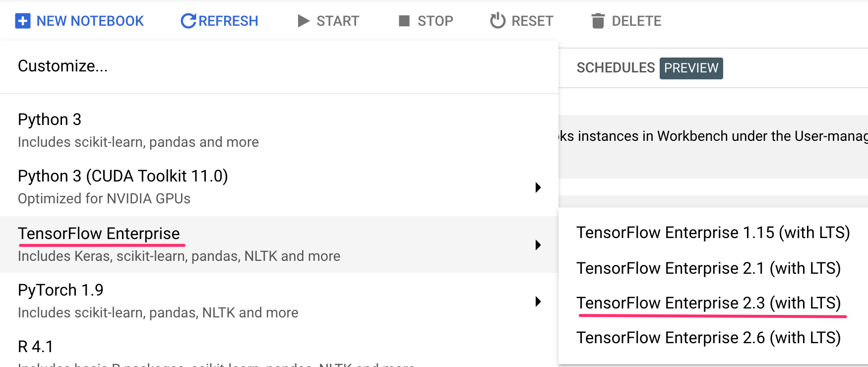Select TensorFlow Enterprise 1.15 (with LTS)
Image resolution: width=868 pixels, height=367 pixels.
point(713,233)
